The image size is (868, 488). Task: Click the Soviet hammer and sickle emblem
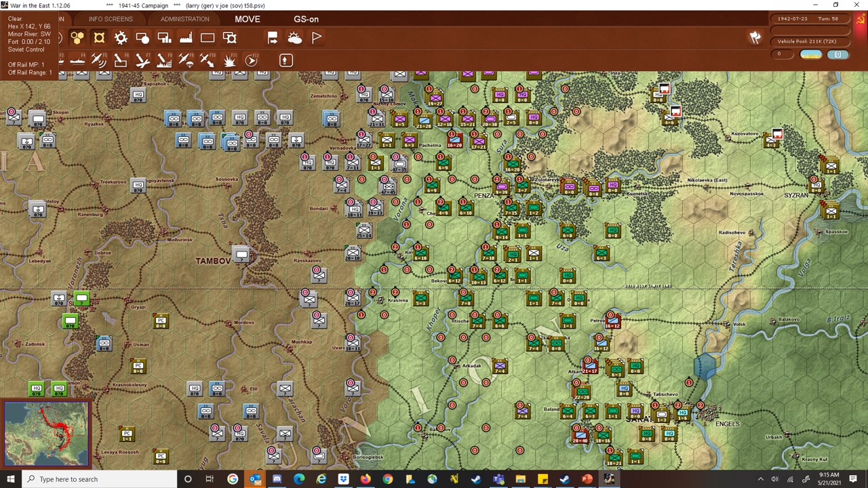861,20
